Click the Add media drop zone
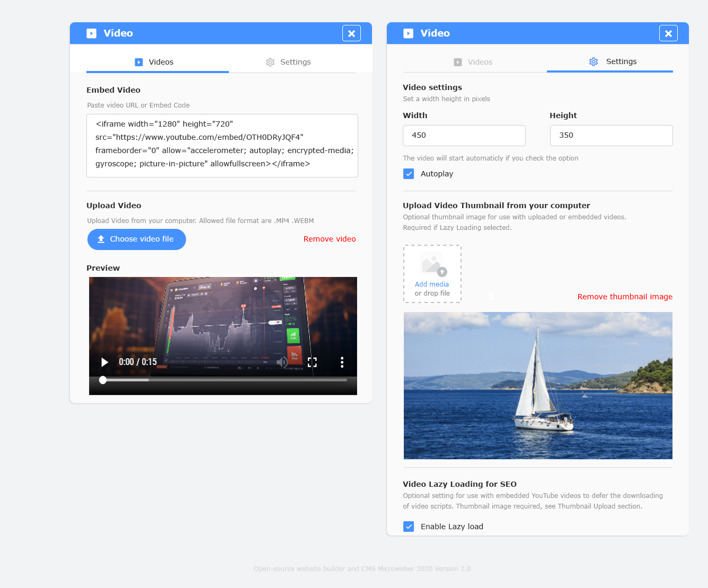This screenshot has width=708, height=588. (432, 274)
